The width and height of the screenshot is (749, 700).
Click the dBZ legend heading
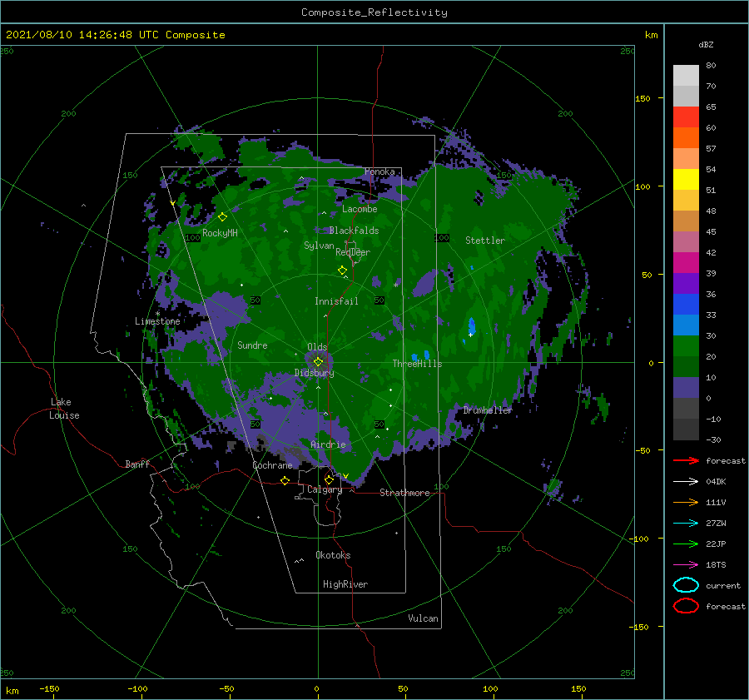point(706,45)
